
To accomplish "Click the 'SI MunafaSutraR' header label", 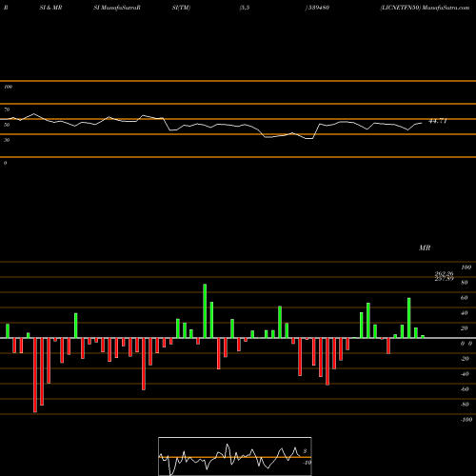I will pos(117,8).
